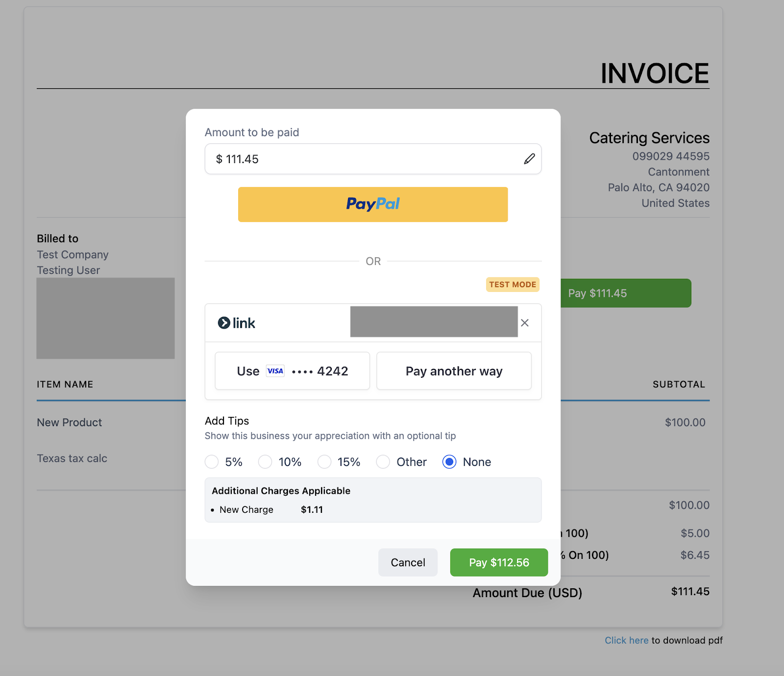This screenshot has width=784, height=676.
Task: Close the Link saved-payment row
Action: (x=525, y=323)
